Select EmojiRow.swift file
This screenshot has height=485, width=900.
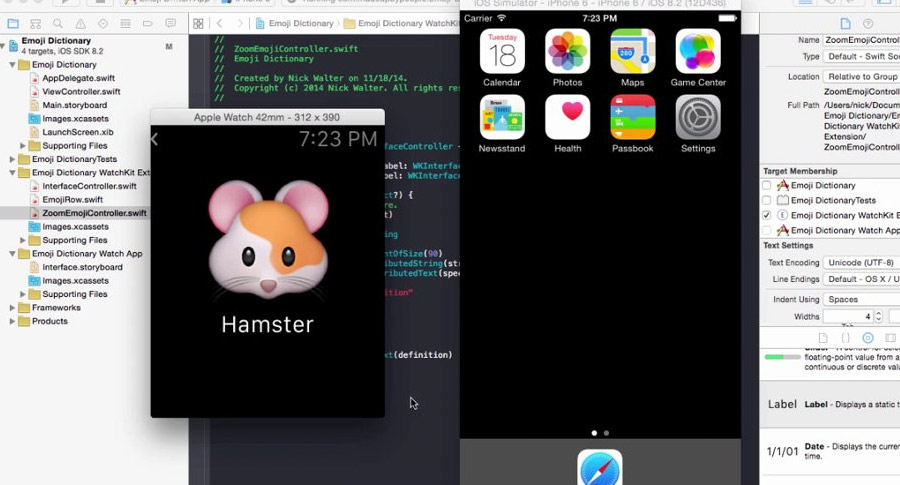72,200
